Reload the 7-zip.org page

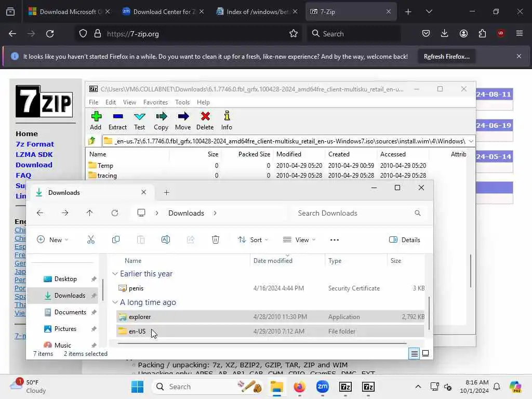click(x=50, y=34)
